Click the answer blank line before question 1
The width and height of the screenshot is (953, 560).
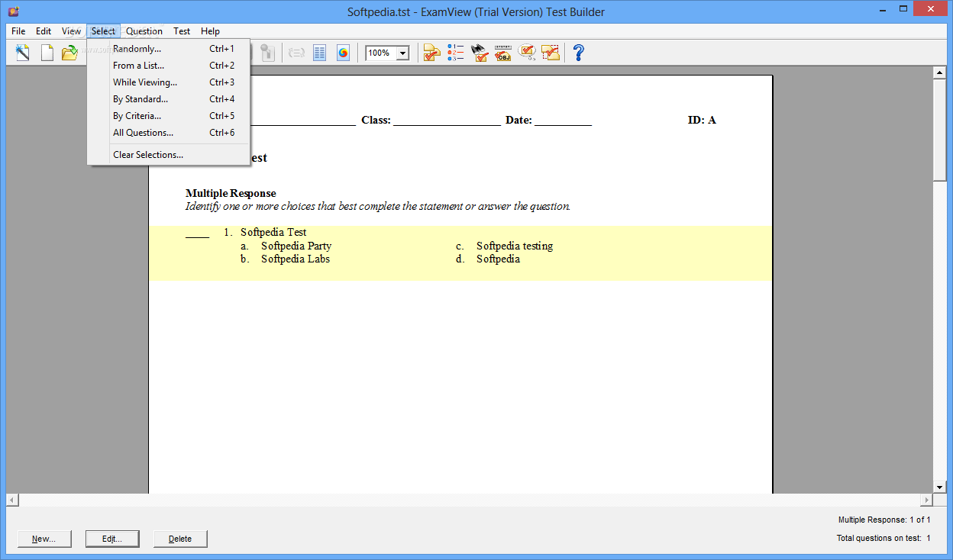pyautogui.click(x=197, y=236)
